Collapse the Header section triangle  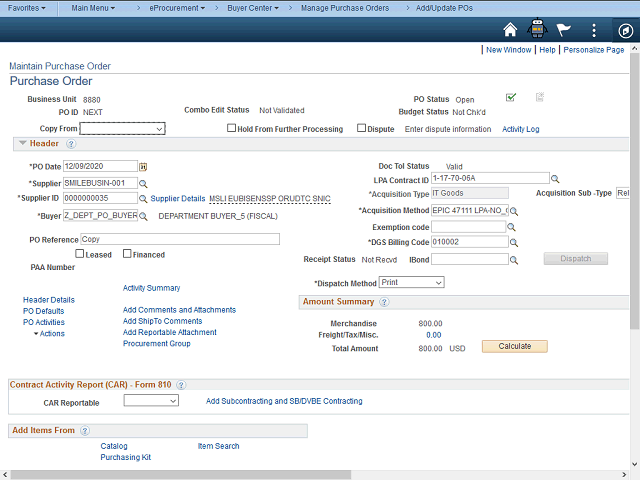[22, 144]
